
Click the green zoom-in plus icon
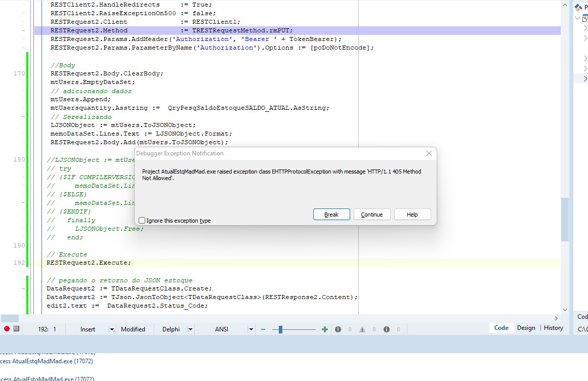click(325, 329)
